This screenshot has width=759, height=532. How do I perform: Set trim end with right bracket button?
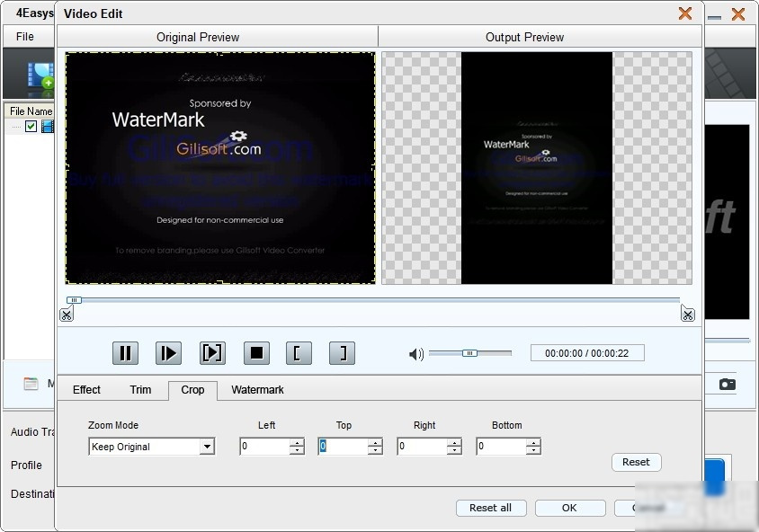point(342,353)
